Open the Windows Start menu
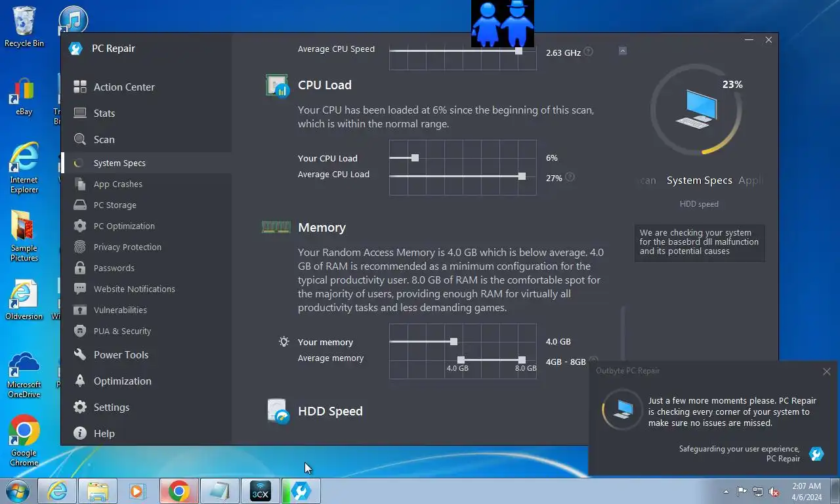The width and height of the screenshot is (840, 504). [18, 491]
